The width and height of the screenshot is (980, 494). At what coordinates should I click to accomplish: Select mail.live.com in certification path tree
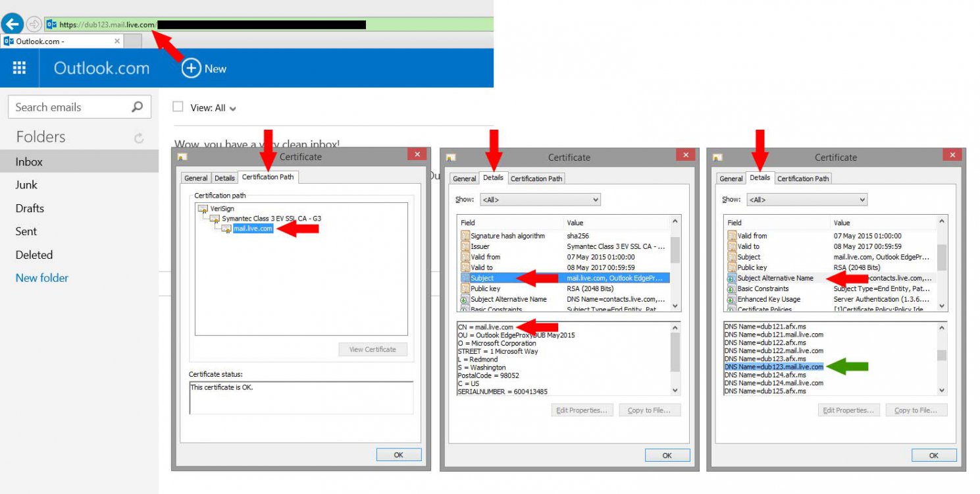tap(253, 228)
